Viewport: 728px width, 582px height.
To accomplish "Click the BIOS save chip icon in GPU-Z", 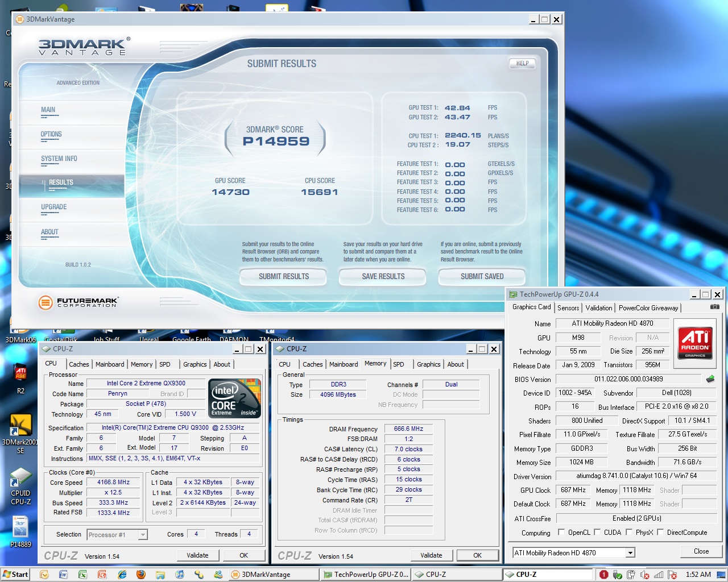I will point(710,379).
